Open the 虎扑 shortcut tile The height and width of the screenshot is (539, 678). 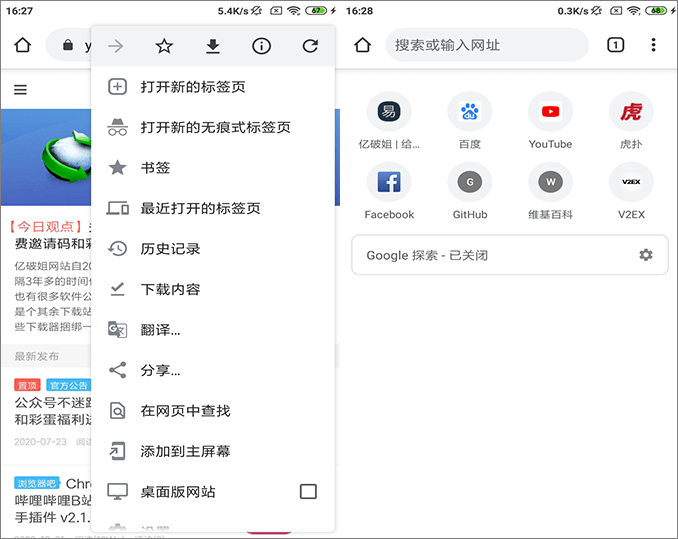[631, 121]
